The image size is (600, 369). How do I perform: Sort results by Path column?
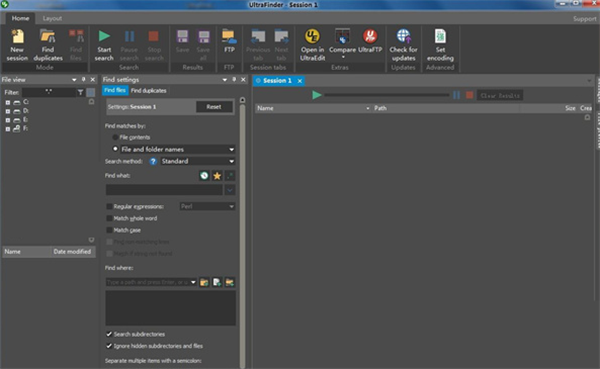click(445, 108)
